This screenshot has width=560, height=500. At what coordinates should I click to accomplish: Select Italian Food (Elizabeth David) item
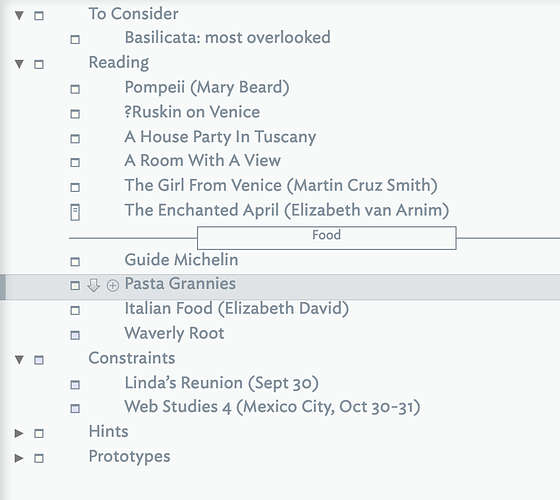click(x=236, y=309)
